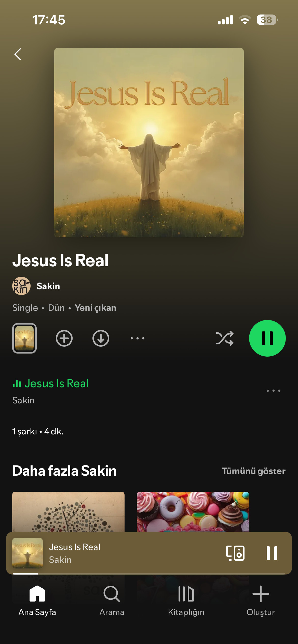Open the Oluştur create menu

261,601
